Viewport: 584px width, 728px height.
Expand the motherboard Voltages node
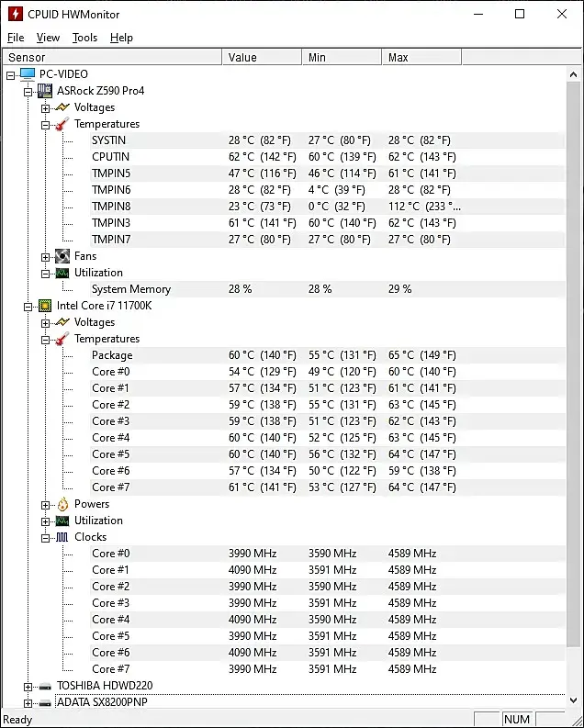[x=45, y=107]
